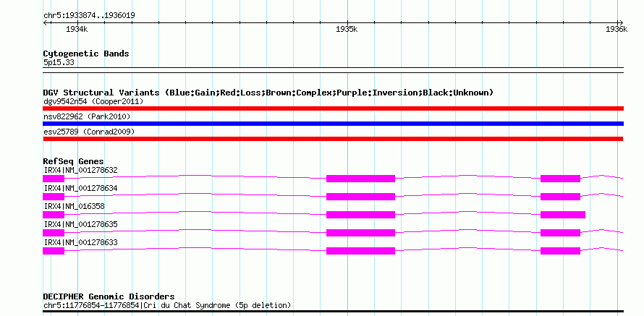Image resolution: width=644 pixels, height=316 pixels.
Task: Select the middle exon of IRX4 NM_001278634
Action: tap(360, 197)
